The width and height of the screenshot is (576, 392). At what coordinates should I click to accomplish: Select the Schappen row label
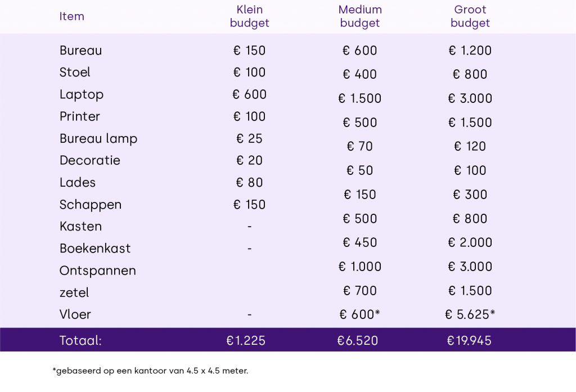pos(91,205)
